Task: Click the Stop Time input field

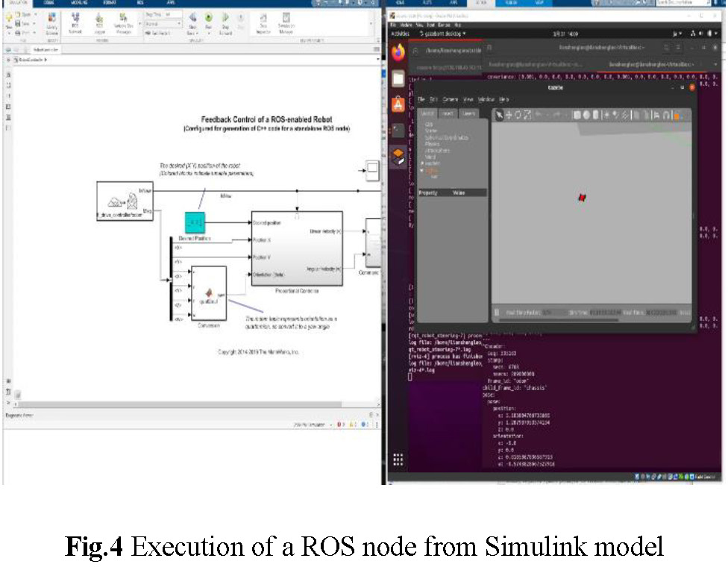Action: click(173, 14)
